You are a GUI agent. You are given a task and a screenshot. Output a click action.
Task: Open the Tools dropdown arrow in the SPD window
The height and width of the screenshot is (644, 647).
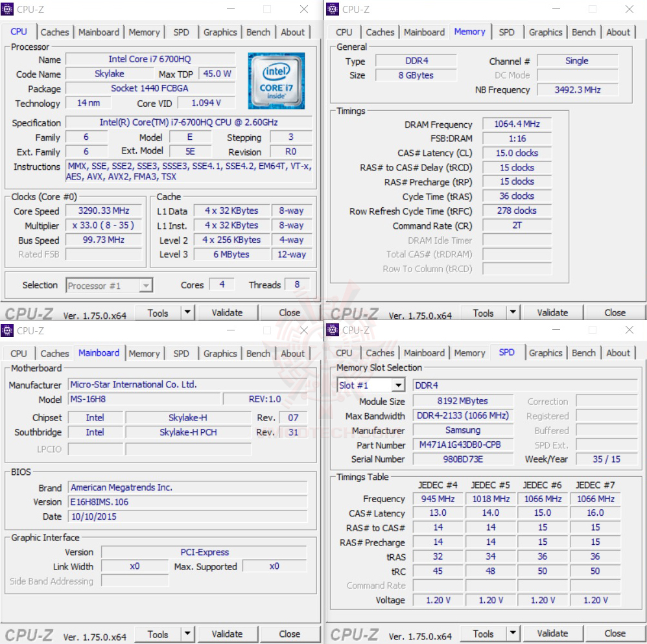pyautogui.click(x=512, y=633)
